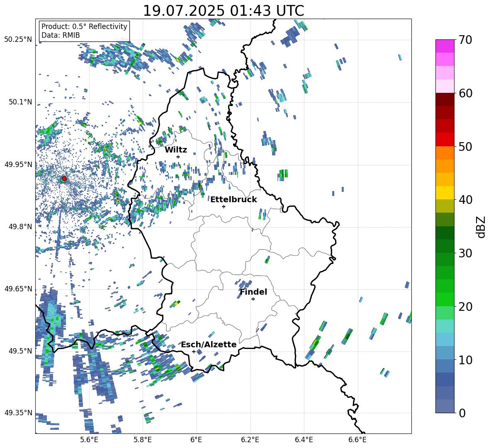The width and height of the screenshot is (491, 448).
Task: Click the longitude label 6.2°E
Action: click(250, 440)
